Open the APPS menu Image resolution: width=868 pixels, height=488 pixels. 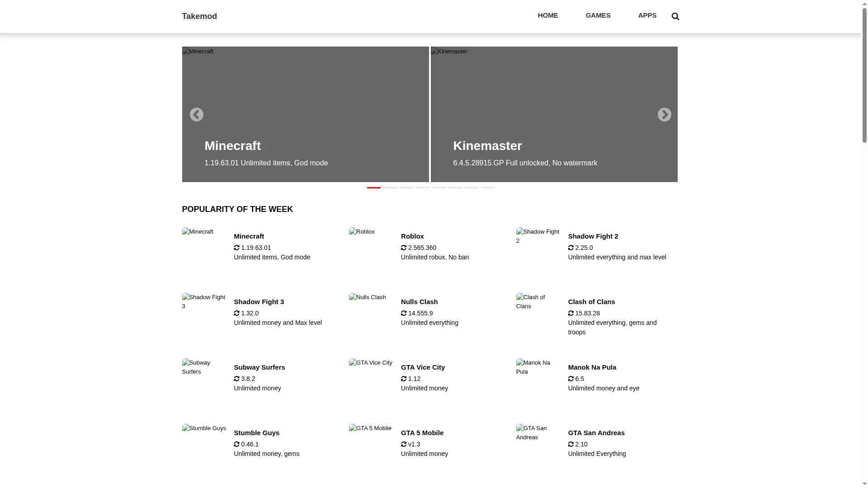coord(647,15)
